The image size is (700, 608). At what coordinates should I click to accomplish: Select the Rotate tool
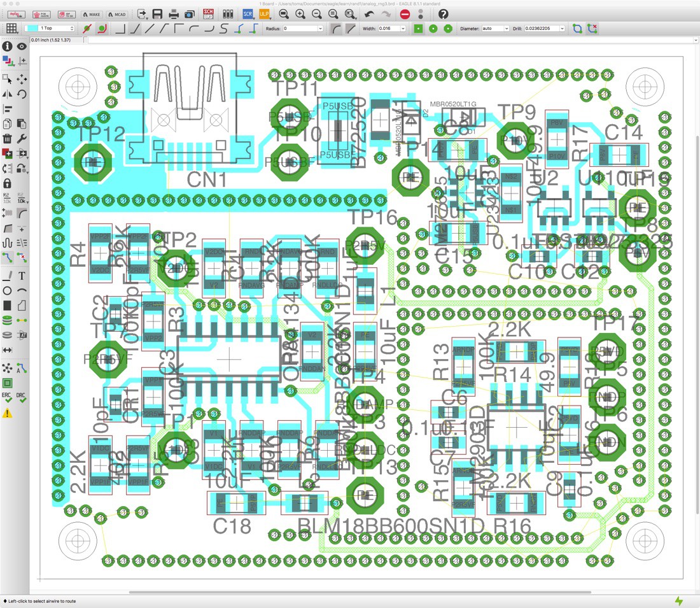pyautogui.click(x=22, y=94)
